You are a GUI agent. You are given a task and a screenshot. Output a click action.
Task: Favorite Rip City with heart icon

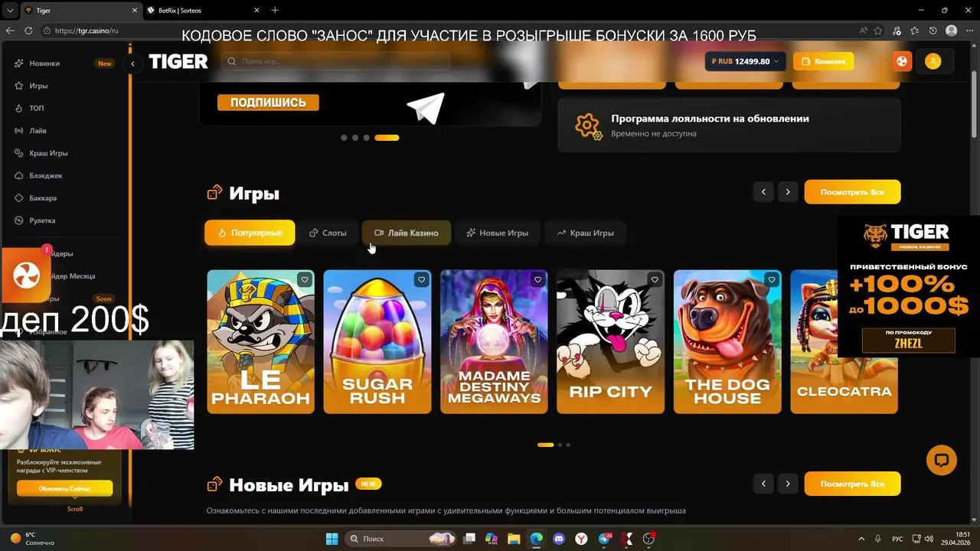[655, 280]
